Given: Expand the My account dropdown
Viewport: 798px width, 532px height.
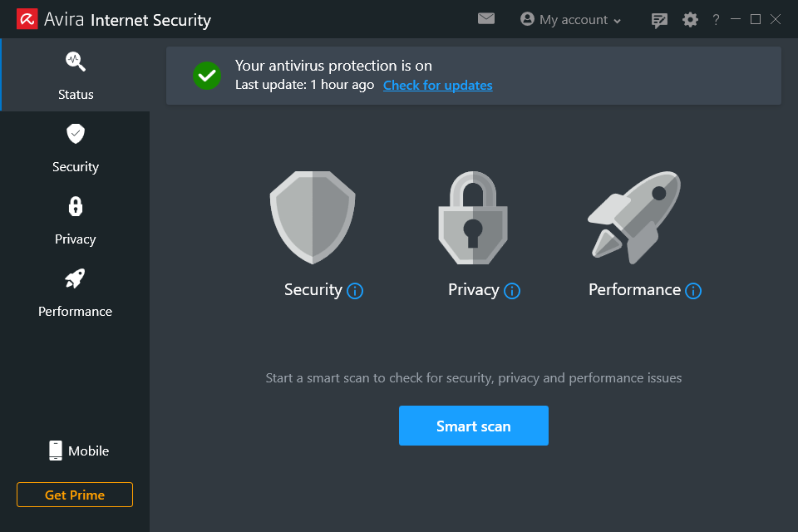Looking at the screenshot, I should click(571, 19).
